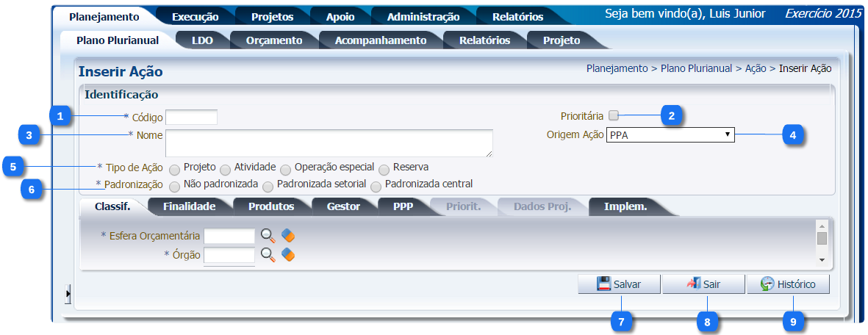The height and width of the screenshot is (335, 868).
Task: Choose the Atividade action type
Action: [x=226, y=168]
